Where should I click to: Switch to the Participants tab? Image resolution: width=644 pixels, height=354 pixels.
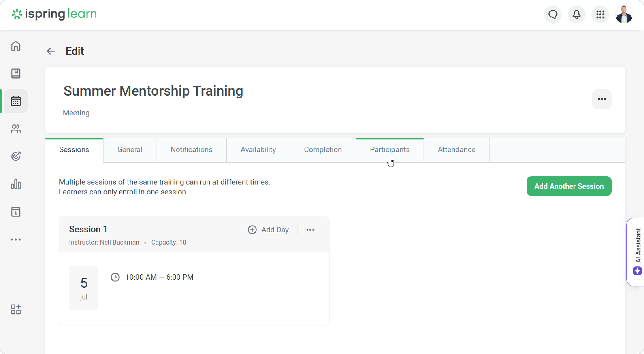[390, 150]
